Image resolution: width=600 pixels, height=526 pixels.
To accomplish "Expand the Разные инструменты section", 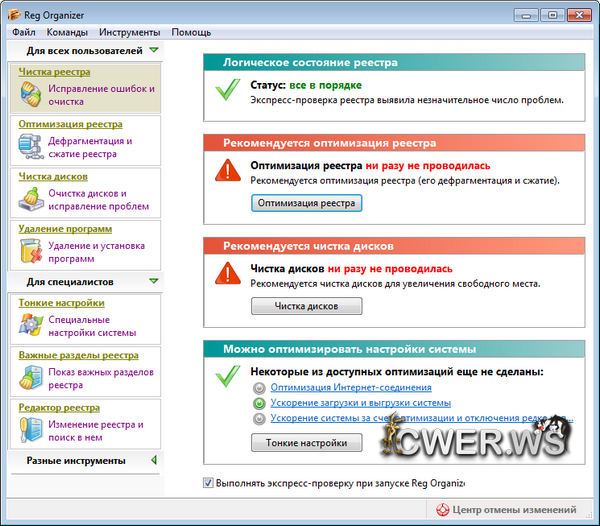I will (x=153, y=460).
